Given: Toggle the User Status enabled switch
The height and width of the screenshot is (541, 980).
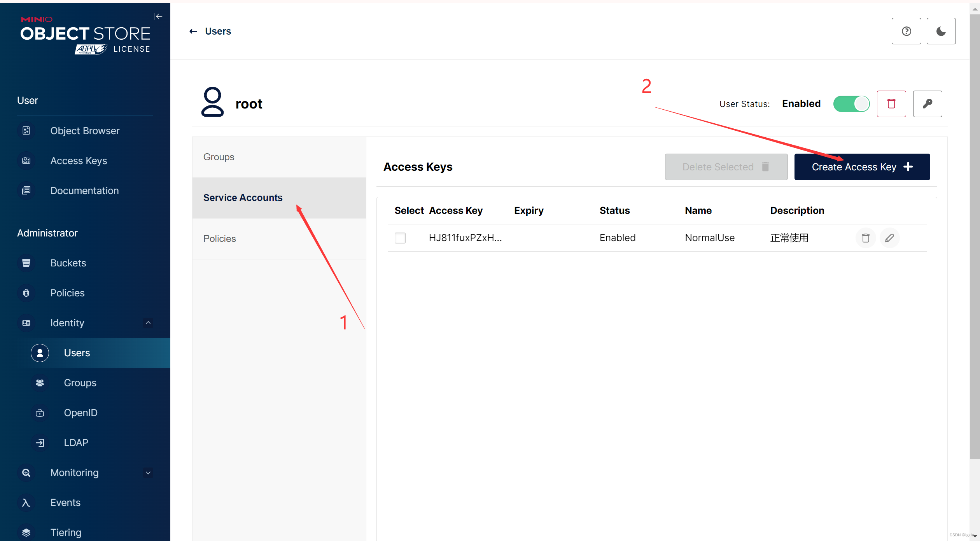Looking at the screenshot, I should click(851, 103).
